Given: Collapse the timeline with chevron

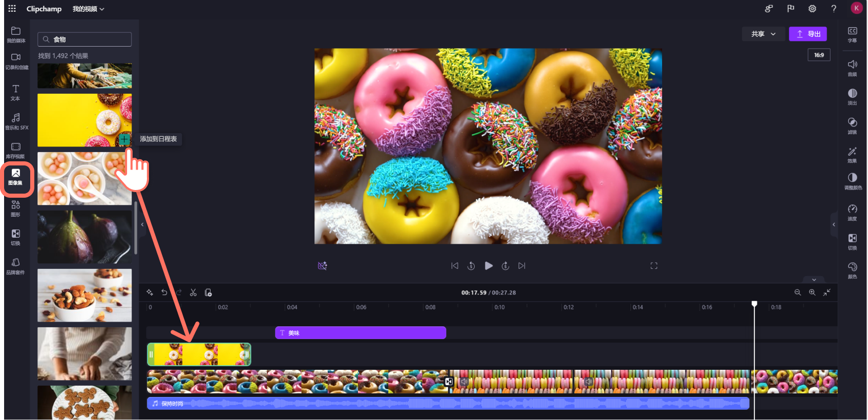Looking at the screenshot, I should pyautogui.click(x=814, y=280).
